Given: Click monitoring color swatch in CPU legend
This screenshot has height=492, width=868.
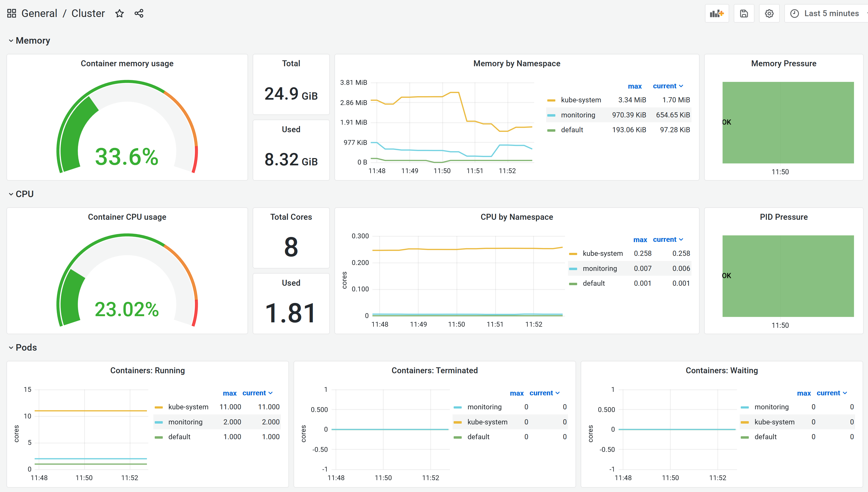Looking at the screenshot, I should click(x=573, y=269).
